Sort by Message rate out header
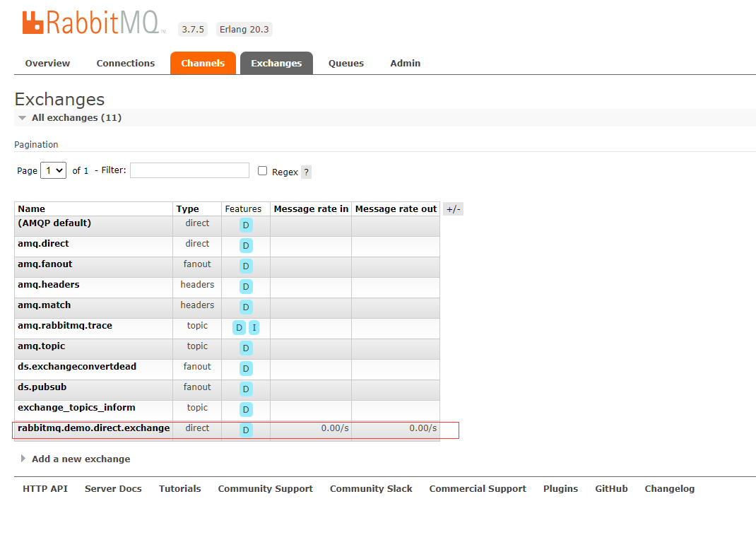This screenshot has height=559, width=756. (x=396, y=209)
